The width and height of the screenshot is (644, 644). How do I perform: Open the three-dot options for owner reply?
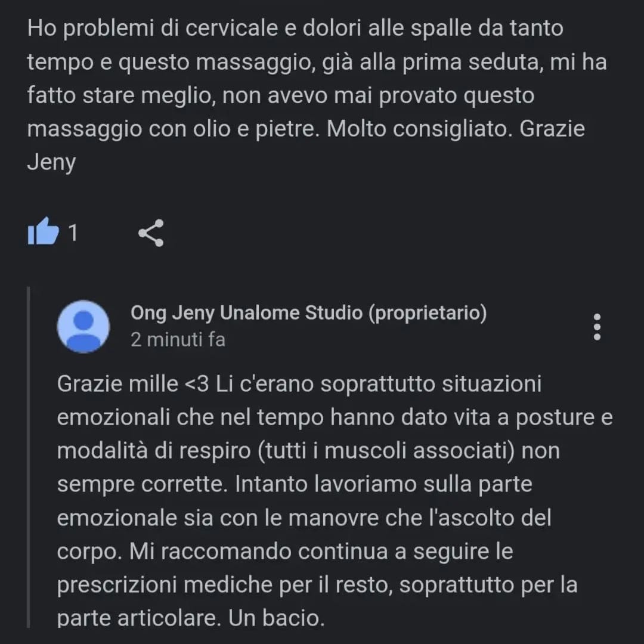597,327
